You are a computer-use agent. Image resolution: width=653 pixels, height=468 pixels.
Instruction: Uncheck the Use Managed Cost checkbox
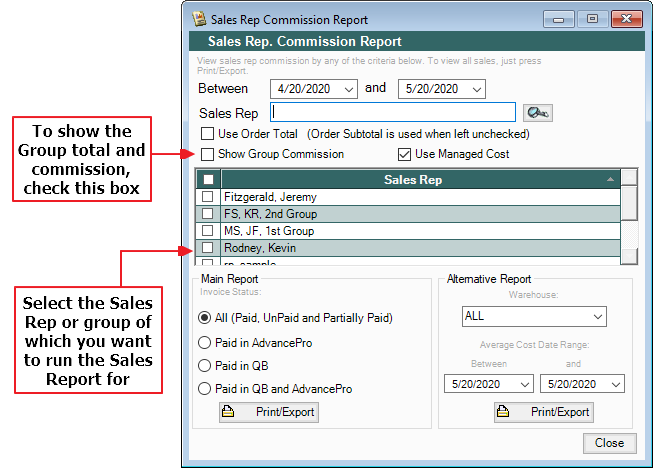[x=404, y=155]
